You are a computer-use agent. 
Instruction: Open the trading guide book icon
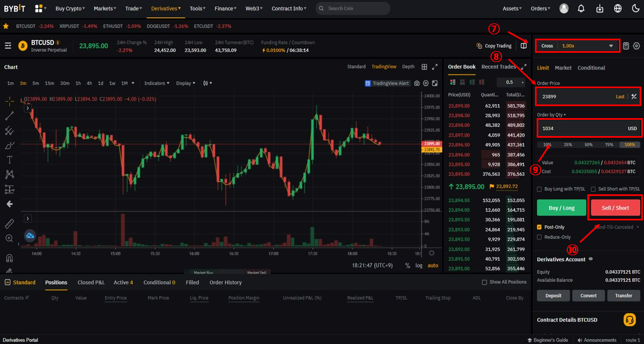click(524, 46)
